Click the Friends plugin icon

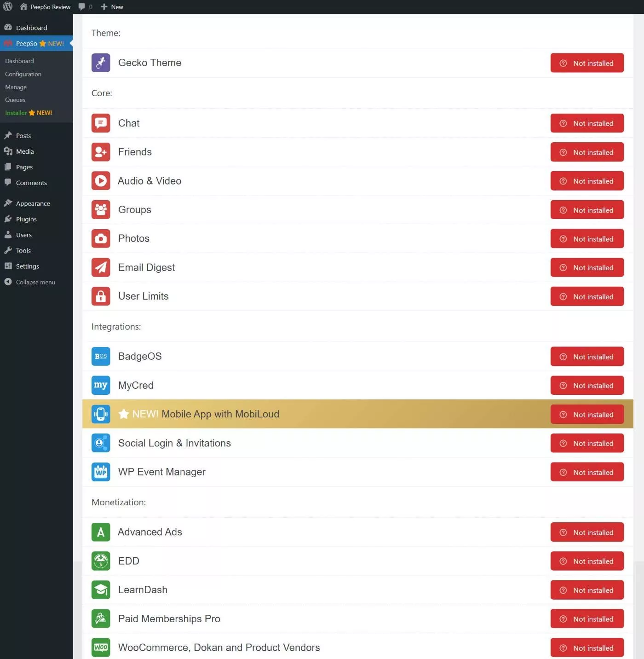(x=101, y=152)
